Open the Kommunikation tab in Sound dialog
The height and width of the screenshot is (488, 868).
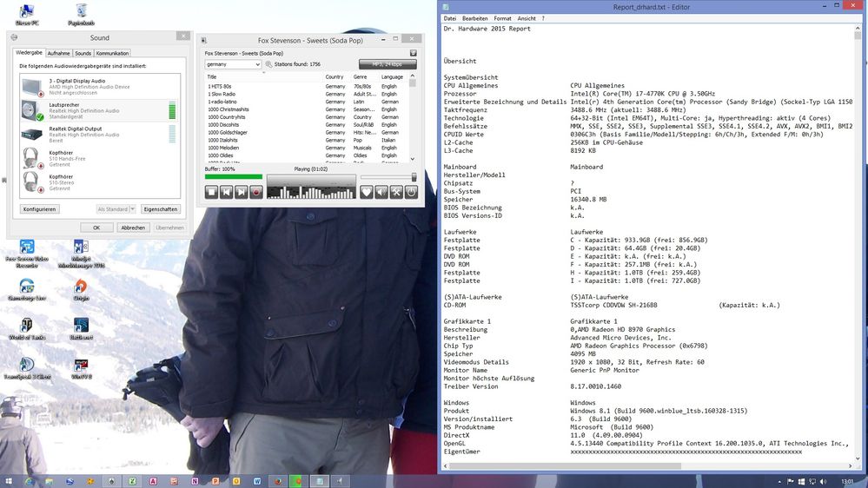[112, 53]
